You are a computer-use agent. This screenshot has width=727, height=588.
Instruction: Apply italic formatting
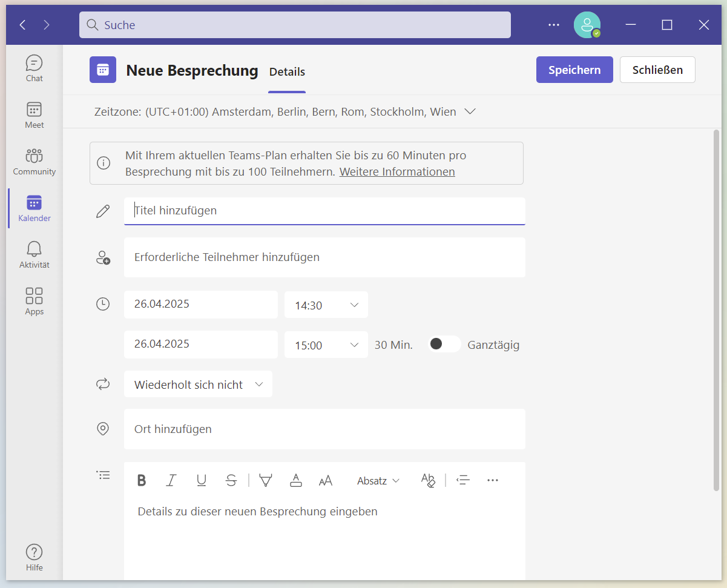coord(171,480)
